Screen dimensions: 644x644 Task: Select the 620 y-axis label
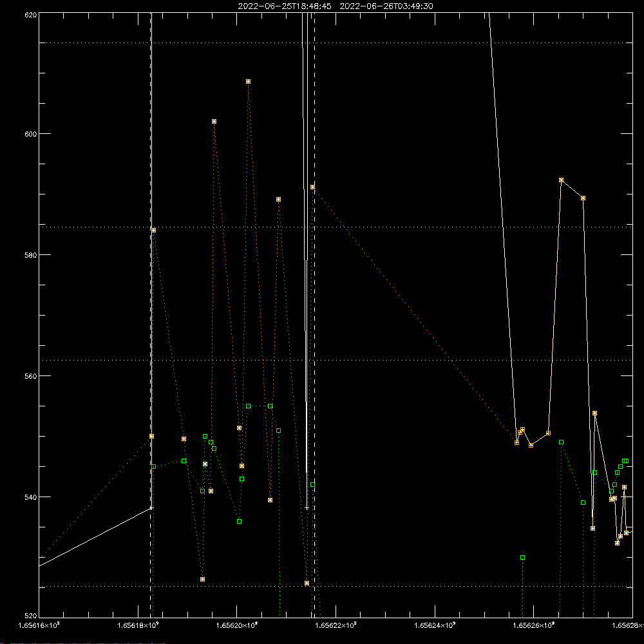coord(31,15)
